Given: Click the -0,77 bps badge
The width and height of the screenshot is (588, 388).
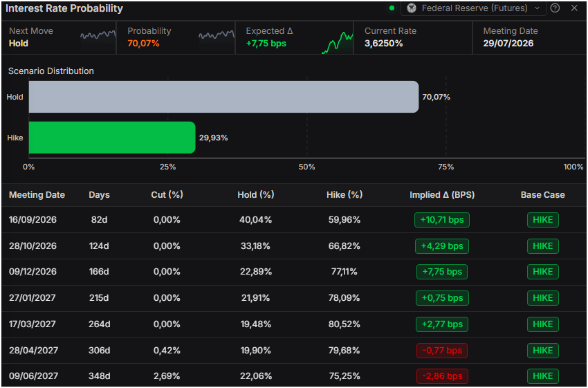Looking at the screenshot, I should click(442, 351).
